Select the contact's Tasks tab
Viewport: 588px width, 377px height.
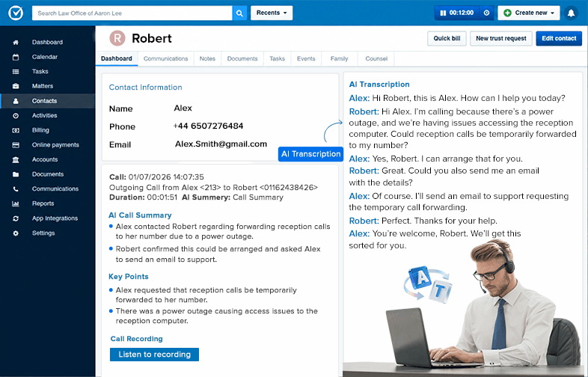277,58
